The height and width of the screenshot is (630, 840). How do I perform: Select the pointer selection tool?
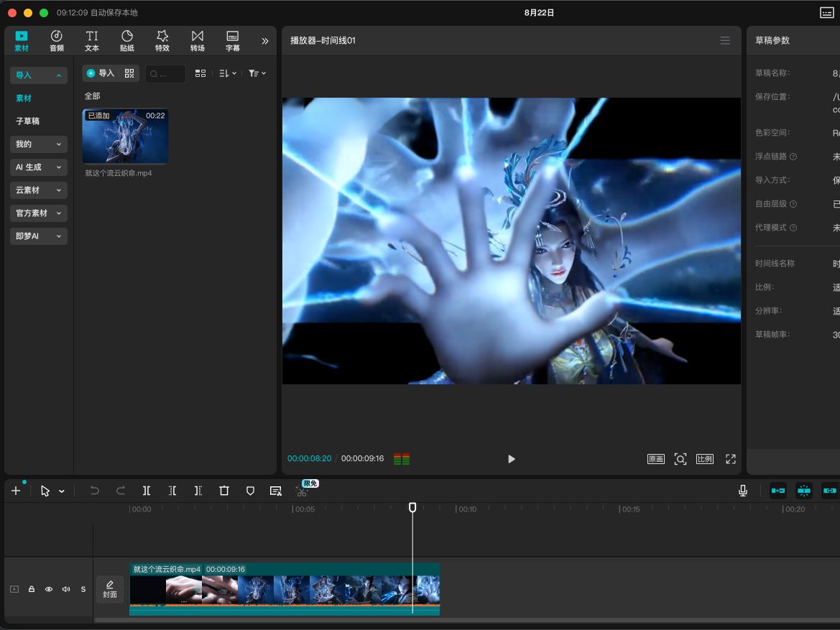[x=45, y=491]
